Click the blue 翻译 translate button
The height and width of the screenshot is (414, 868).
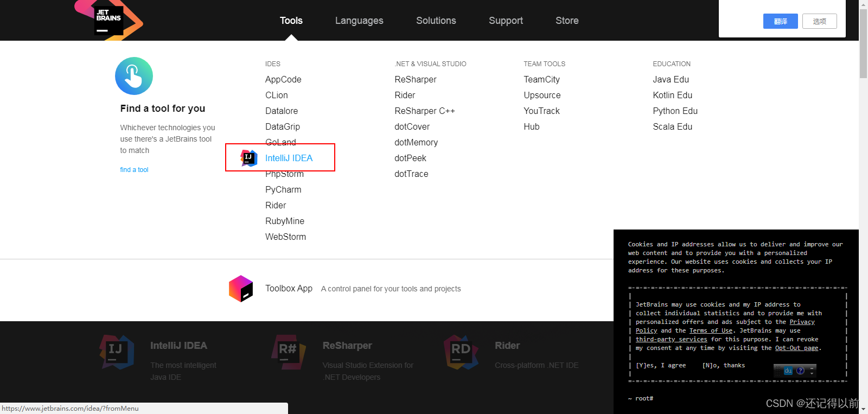[x=781, y=21]
